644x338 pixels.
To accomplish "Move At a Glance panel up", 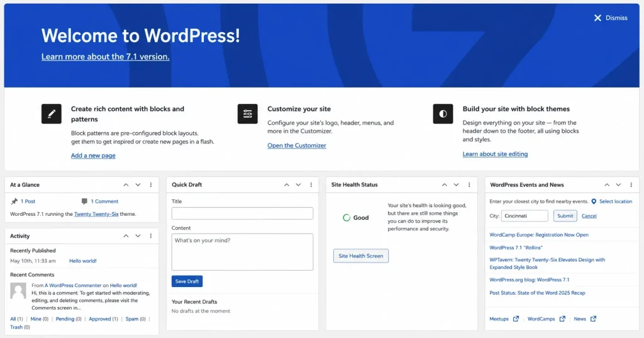I will point(126,185).
